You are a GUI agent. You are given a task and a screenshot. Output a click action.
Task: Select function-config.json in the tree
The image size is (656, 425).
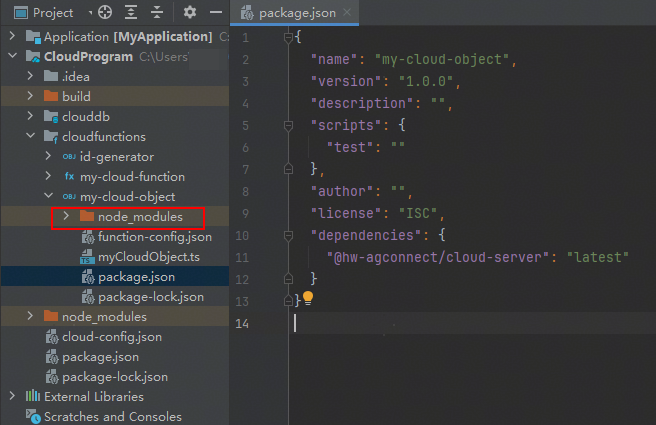pyautogui.click(x=154, y=237)
